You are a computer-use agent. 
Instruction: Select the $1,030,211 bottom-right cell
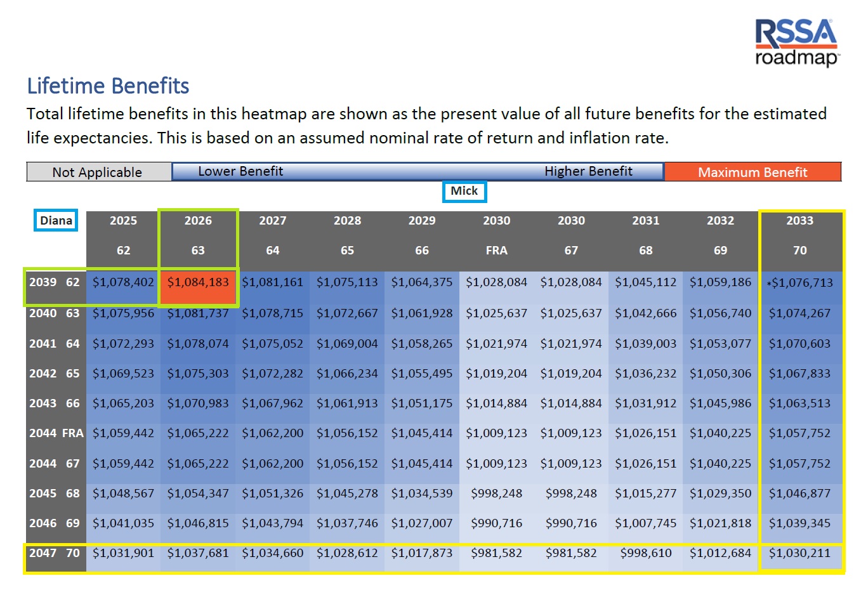(799, 553)
